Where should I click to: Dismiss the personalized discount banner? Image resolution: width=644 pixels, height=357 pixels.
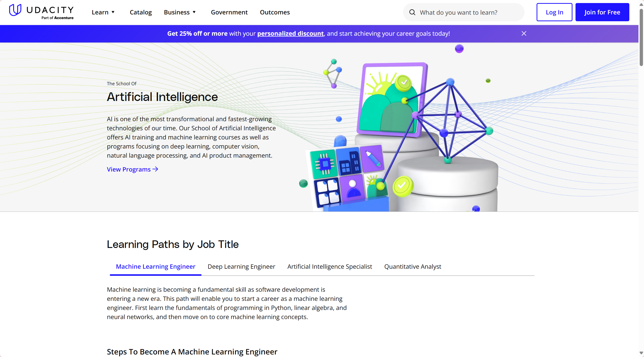click(x=524, y=33)
